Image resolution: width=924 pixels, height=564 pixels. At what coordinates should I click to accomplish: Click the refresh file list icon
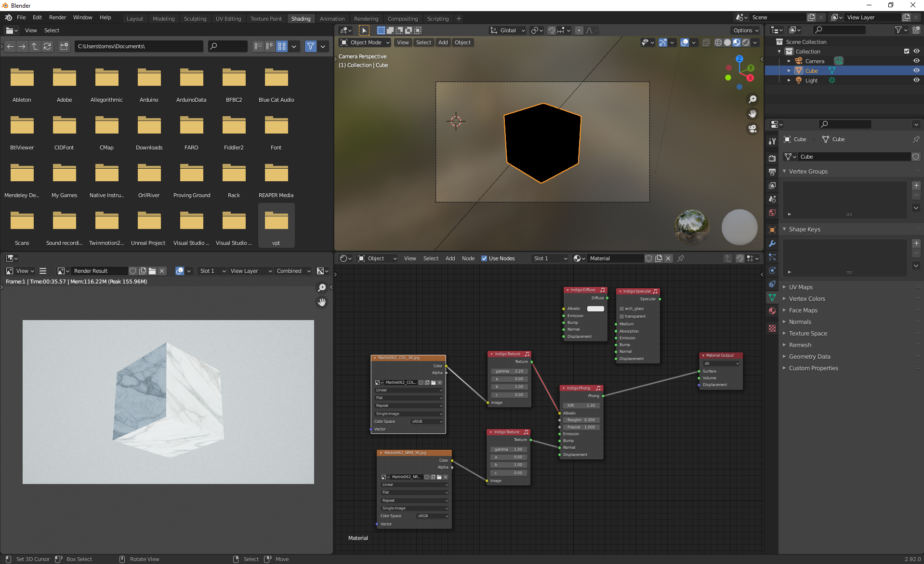tap(47, 46)
